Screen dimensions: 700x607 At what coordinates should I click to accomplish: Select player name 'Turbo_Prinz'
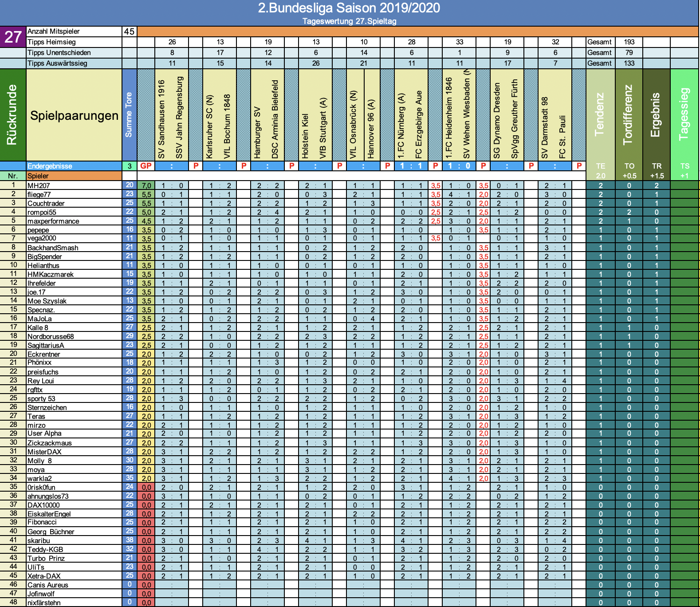click(46, 558)
